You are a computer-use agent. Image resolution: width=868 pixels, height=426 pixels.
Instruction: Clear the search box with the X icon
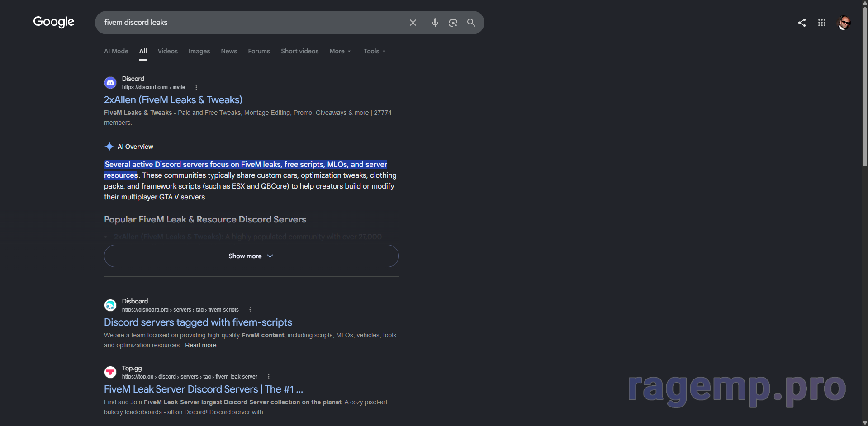coord(413,23)
